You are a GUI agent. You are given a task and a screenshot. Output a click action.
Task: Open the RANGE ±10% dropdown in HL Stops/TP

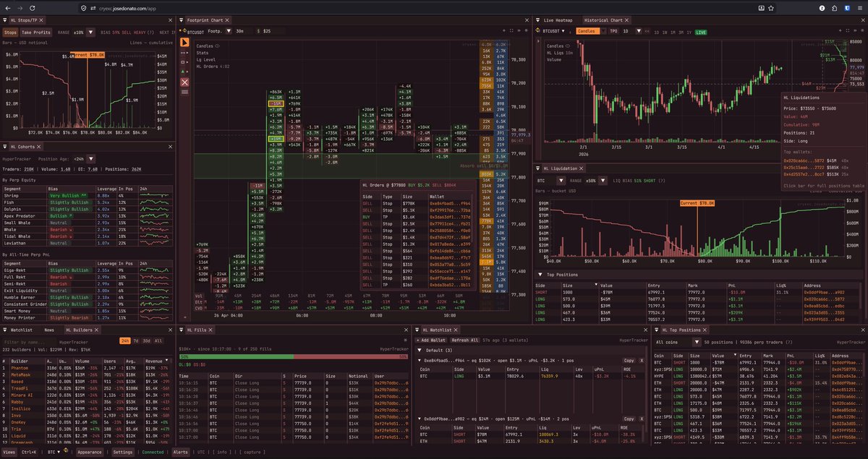pos(90,33)
